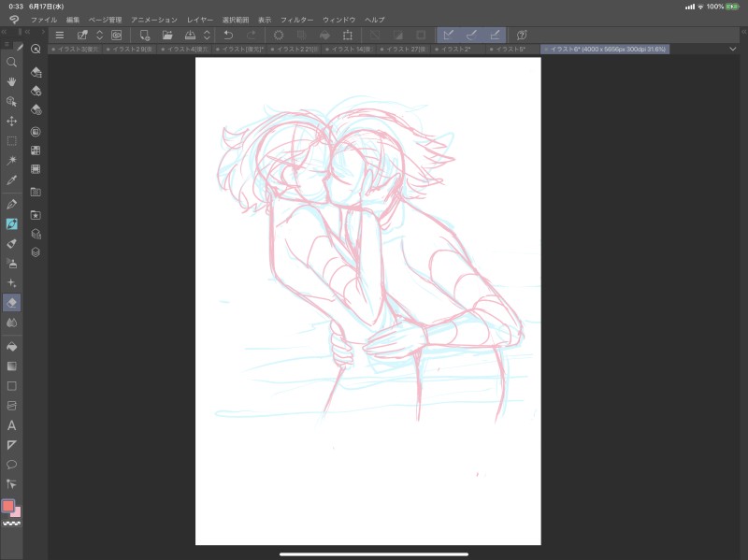
Task: Open the Clip Studio logo menu
Action: [14, 20]
